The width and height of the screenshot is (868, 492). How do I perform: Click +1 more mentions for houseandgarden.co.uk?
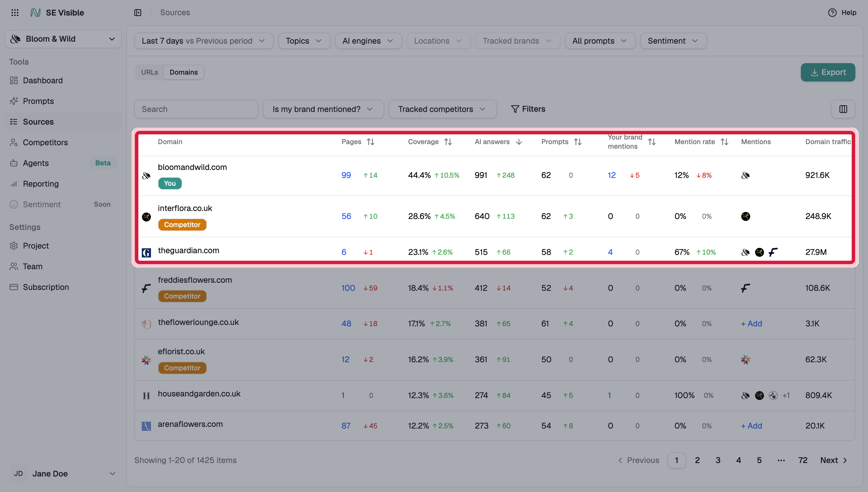786,395
